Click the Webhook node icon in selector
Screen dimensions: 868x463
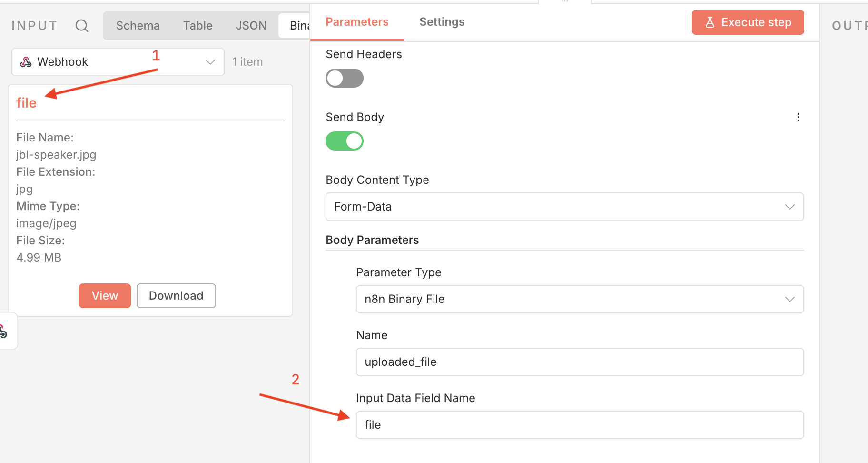point(26,62)
